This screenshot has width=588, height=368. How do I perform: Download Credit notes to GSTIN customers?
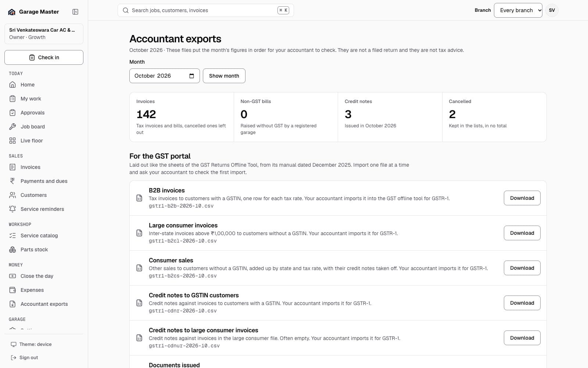click(522, 303)
